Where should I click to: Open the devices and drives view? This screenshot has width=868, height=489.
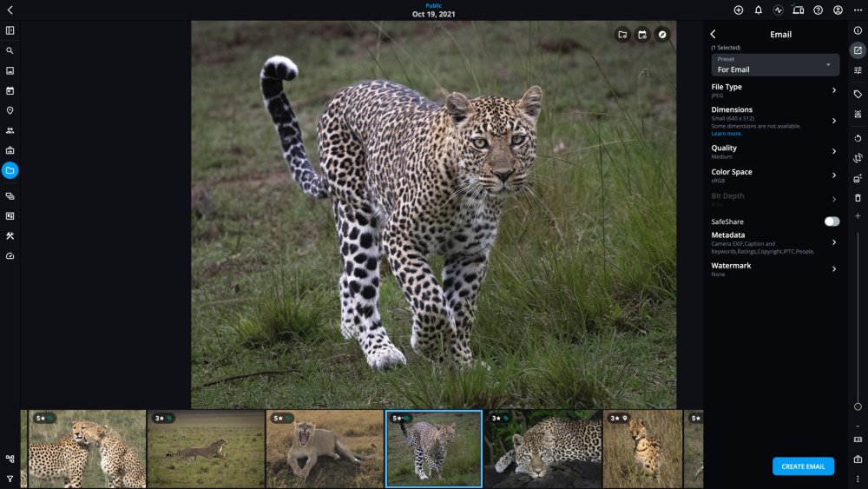[10, 196]
